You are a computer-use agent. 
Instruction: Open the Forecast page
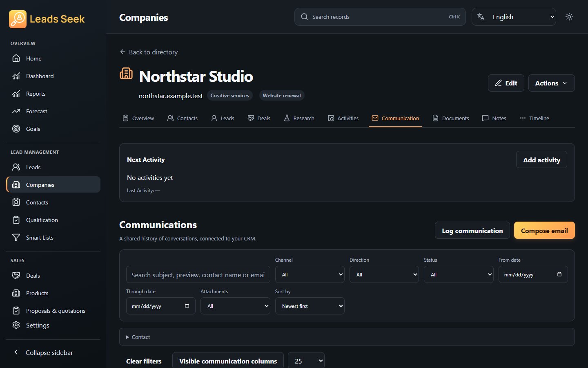coord(53,111)
